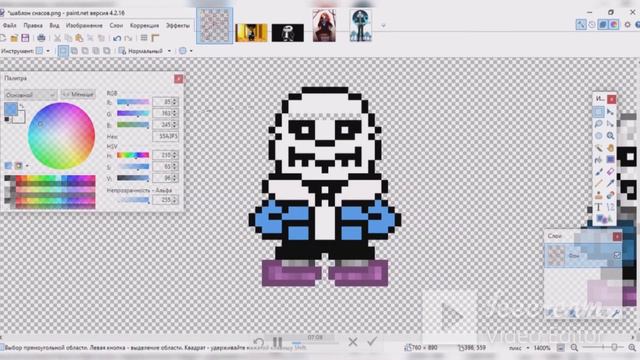Viewport: 640px width, 360px height.
Task: Expand the image list dropdown arrow
Action: 383,26
